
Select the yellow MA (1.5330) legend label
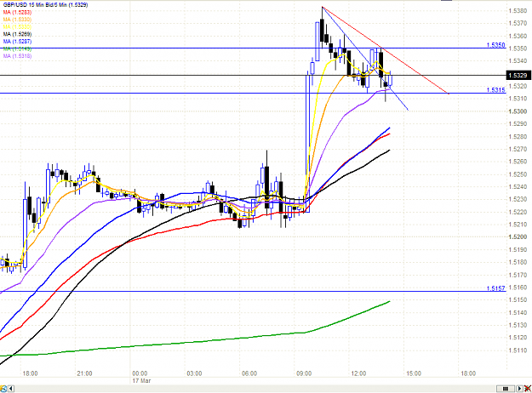17,26
